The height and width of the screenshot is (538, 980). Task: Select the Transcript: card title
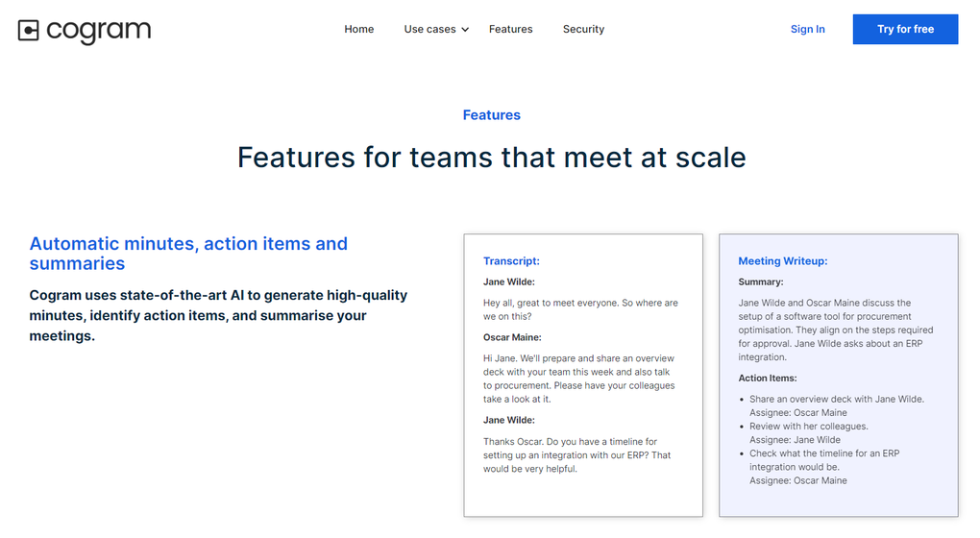pos(511,260)
